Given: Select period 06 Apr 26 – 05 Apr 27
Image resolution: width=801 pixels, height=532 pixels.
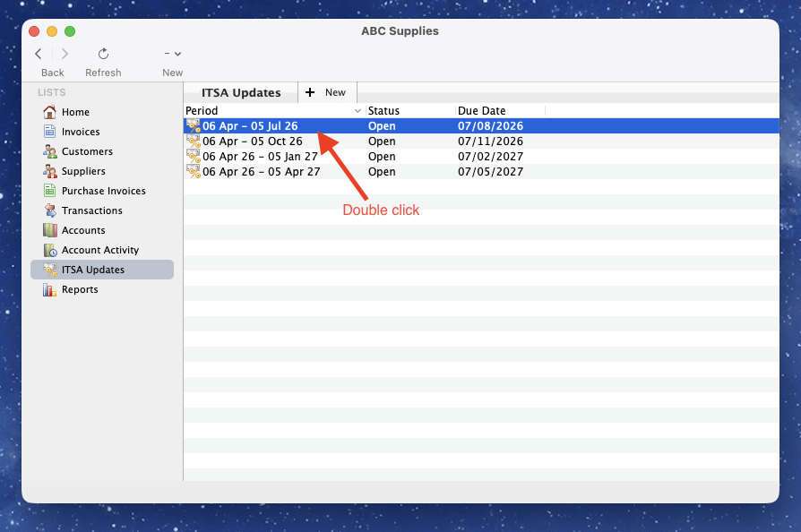Looking at the screenshot, I should (261, 172).
